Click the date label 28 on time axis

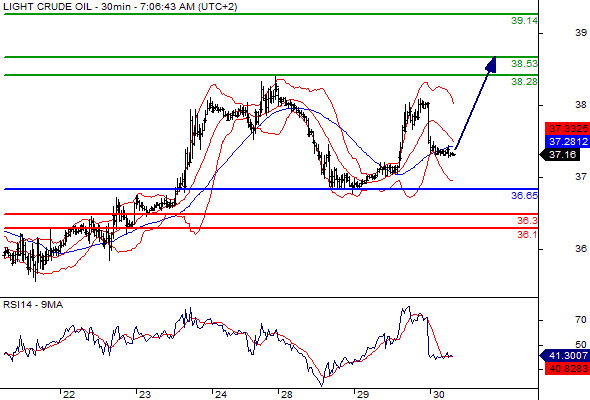click(x=286, y=395)
